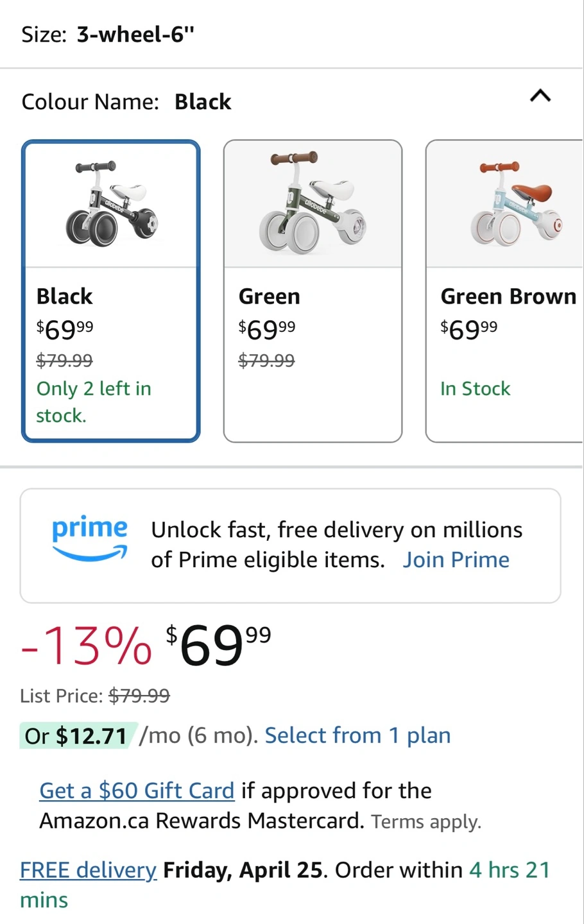Pick the Green colour option label
Screen dimensions: 584x924
[x=270, y=296]
